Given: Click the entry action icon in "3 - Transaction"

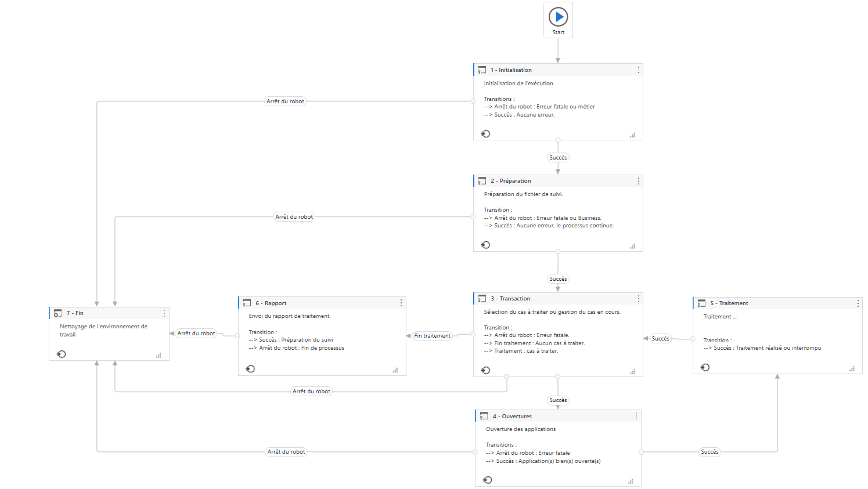Looking at the screenshot, I should tap(486, 370).
